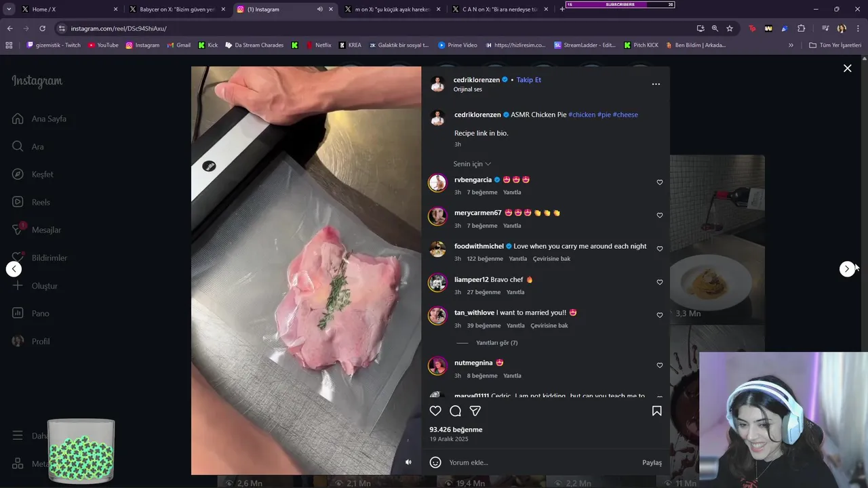Like foodwithmichel's comment heart
The height and width of the screenshot is (488, 868).
[660, 249]
